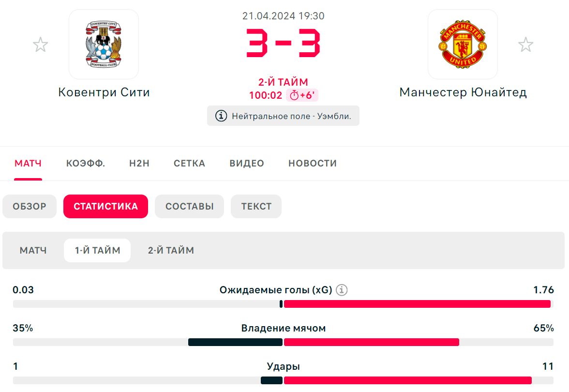Open the Coventry City club crest
This screenshot has width=569, height=392.
104,45
